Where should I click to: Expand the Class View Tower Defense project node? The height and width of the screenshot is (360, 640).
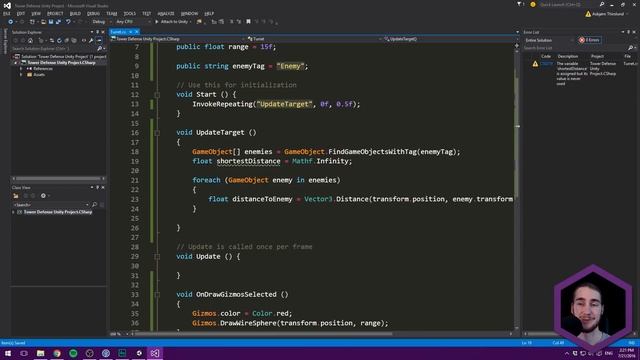[13, 212]
